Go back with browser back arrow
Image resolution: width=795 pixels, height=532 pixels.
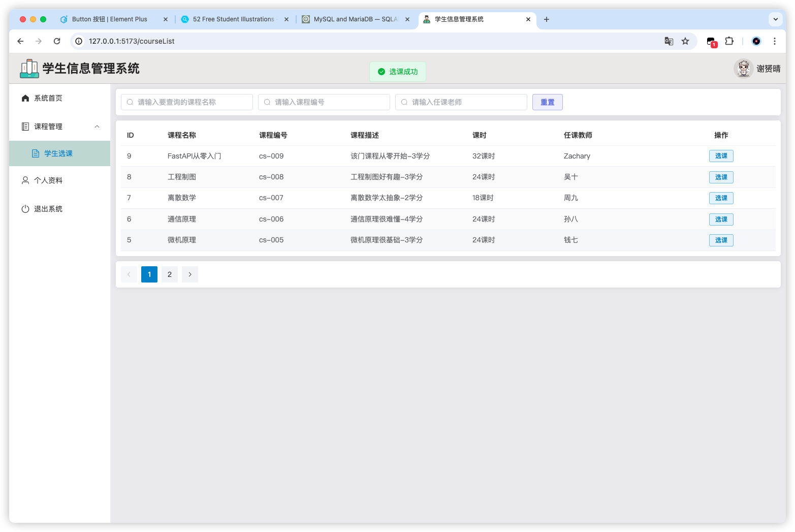20,41
